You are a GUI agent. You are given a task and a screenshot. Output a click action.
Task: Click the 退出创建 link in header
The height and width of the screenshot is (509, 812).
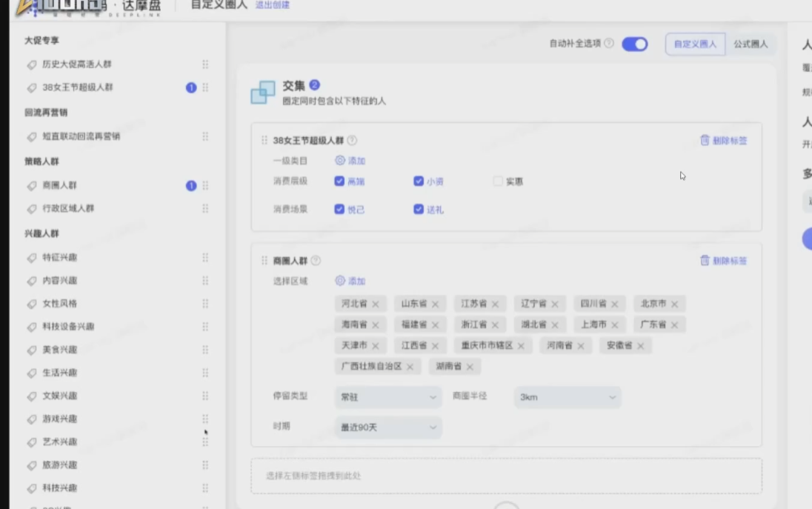pos(273,5)
